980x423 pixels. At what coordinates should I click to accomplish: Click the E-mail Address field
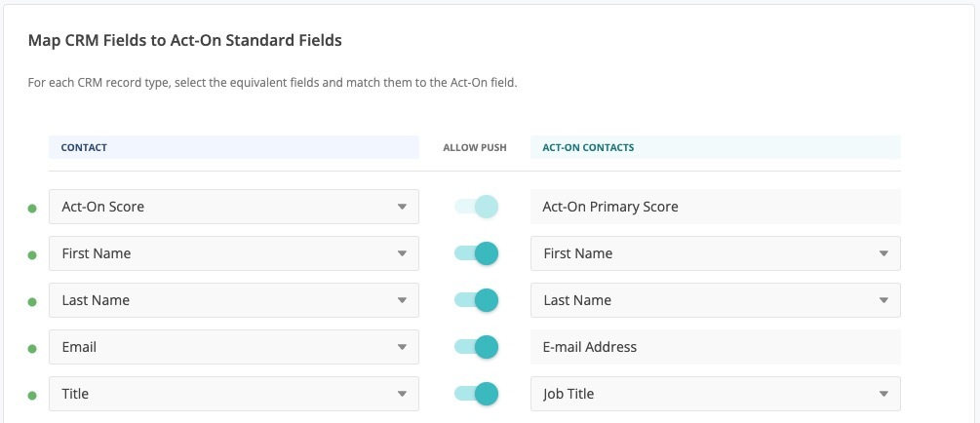coord(716,347)
